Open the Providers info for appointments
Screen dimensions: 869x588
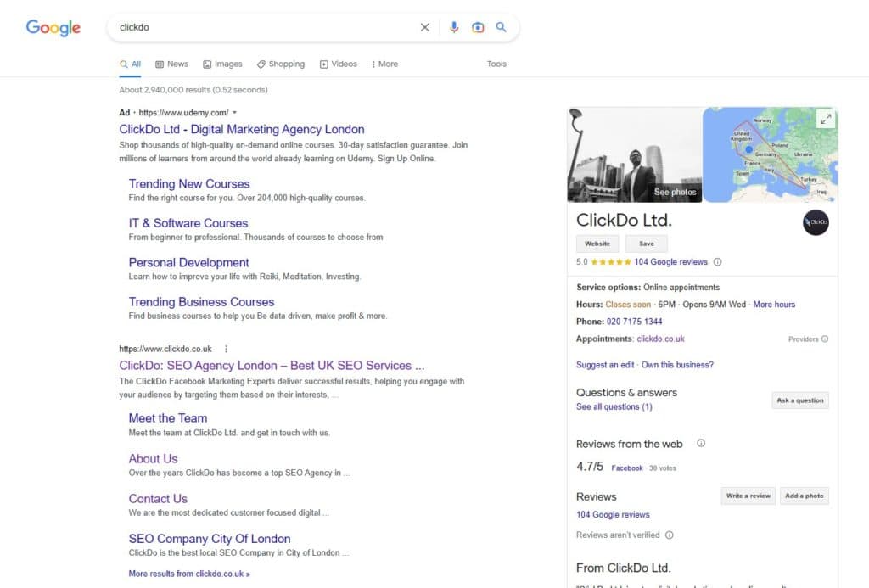pos(808,339)
